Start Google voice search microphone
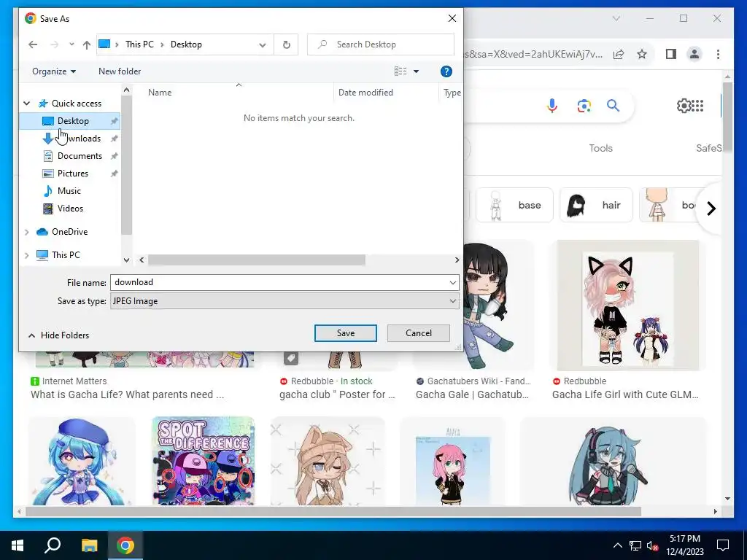This screenshot has width=747, height=560. pyautogui.click(x=552, y=106)
